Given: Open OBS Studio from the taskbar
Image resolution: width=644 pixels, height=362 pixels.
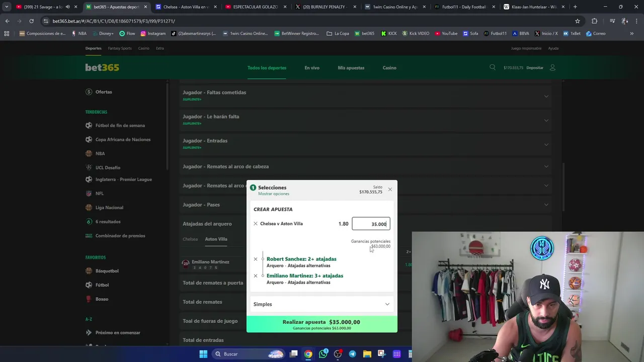Looking at the screenshot, I should 338,354.
